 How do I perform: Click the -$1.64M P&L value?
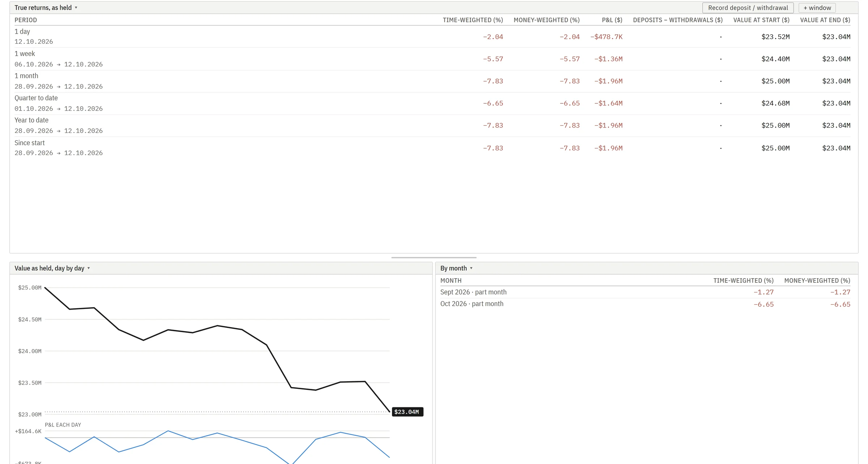(x=608, y=103)
